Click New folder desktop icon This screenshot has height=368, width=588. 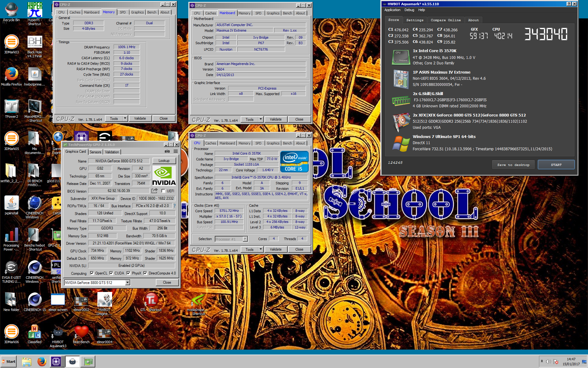[11, 302]
